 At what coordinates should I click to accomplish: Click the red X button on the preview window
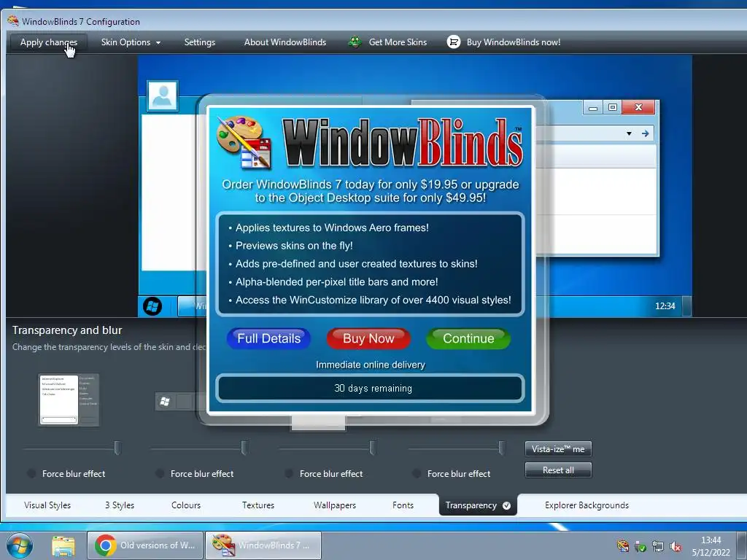point(638,108)
